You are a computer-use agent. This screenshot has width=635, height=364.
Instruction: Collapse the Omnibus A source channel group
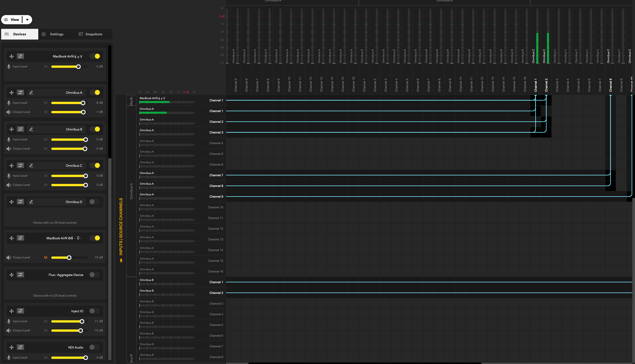[131, 191]
